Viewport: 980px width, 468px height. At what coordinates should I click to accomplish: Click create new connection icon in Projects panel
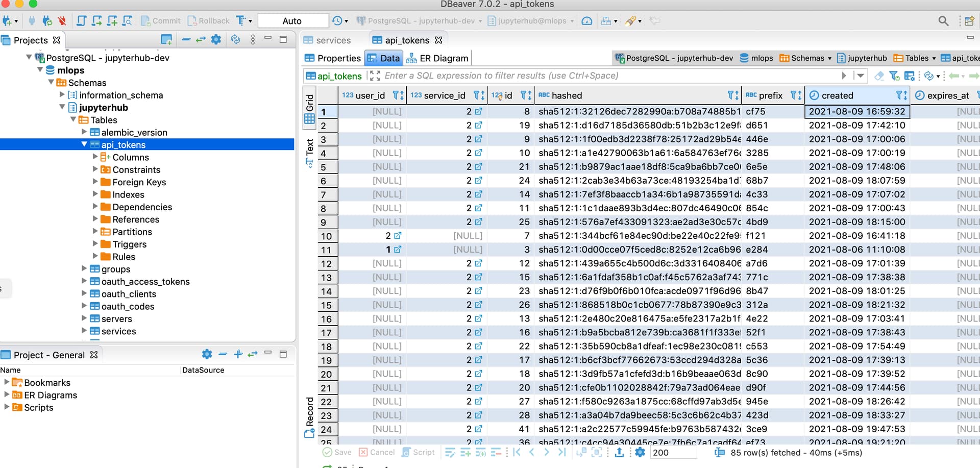pos(166,39)
